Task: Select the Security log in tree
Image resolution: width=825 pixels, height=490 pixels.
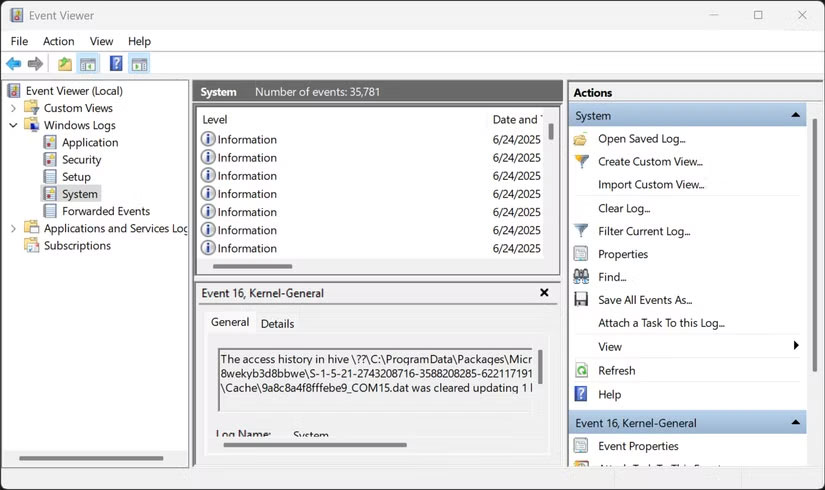Action: [81, 160]
